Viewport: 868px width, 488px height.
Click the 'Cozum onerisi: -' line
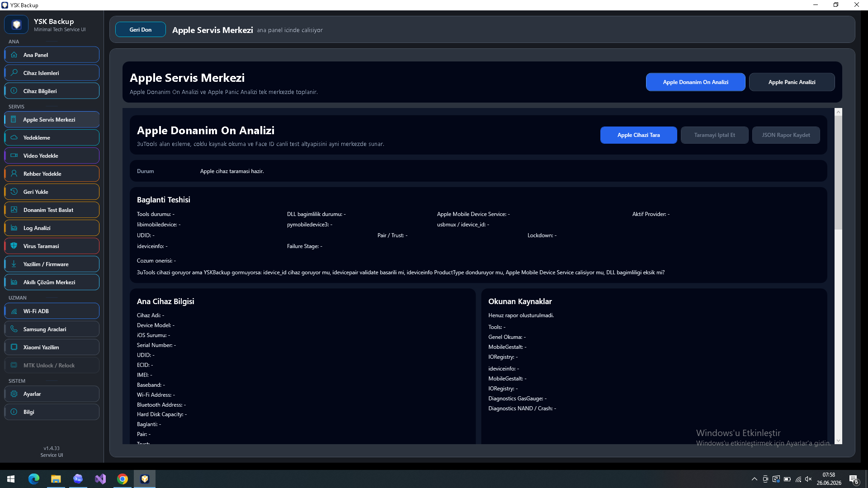pos(156,261)
